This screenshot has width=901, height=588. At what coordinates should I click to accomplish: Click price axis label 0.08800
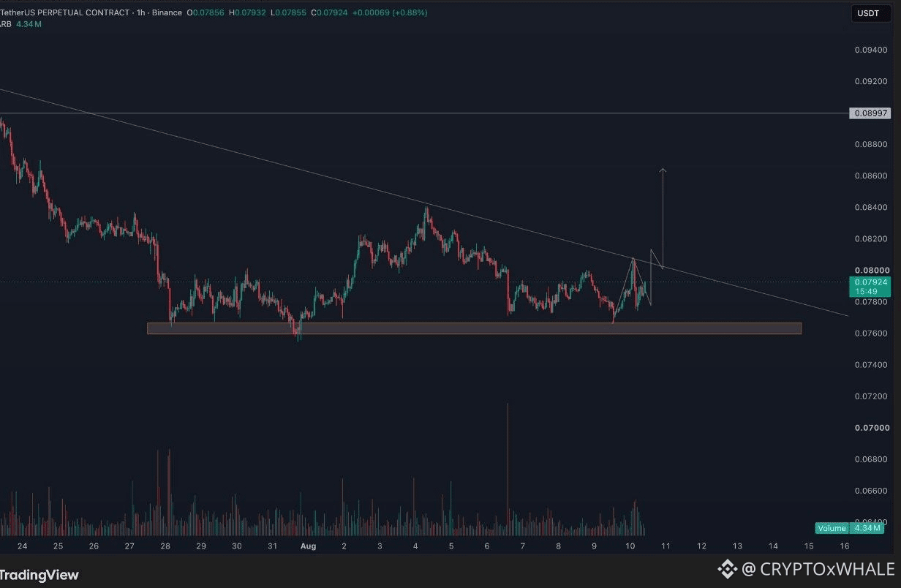pos(870,144)
